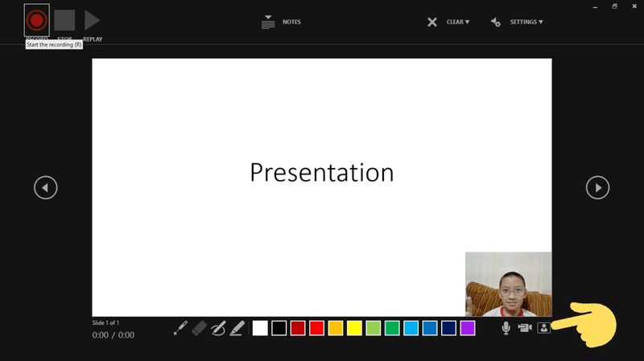Image resolution: width=644 pixels, height=361 pixels.
Task: Click the Presentation title on the slide
Action: click(321, 172)
